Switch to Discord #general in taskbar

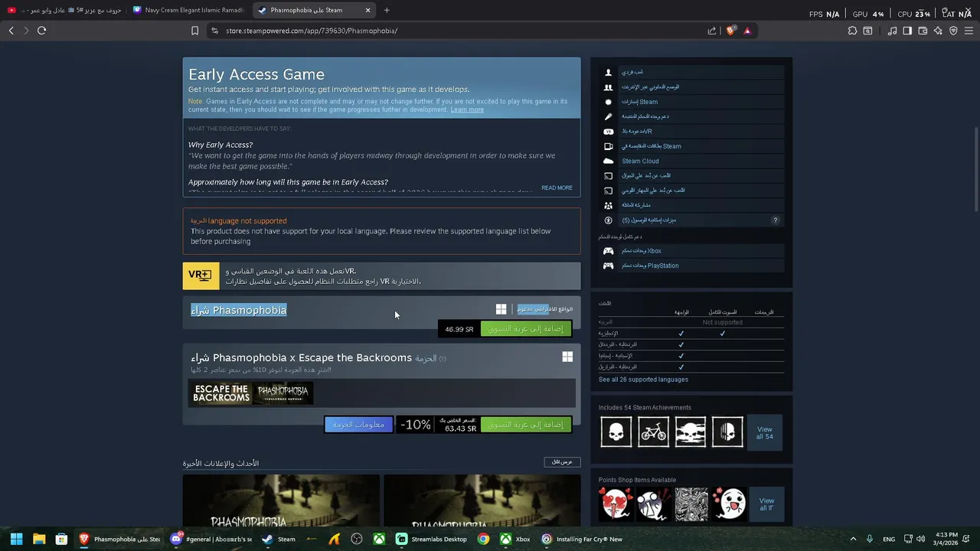[212, 539]
